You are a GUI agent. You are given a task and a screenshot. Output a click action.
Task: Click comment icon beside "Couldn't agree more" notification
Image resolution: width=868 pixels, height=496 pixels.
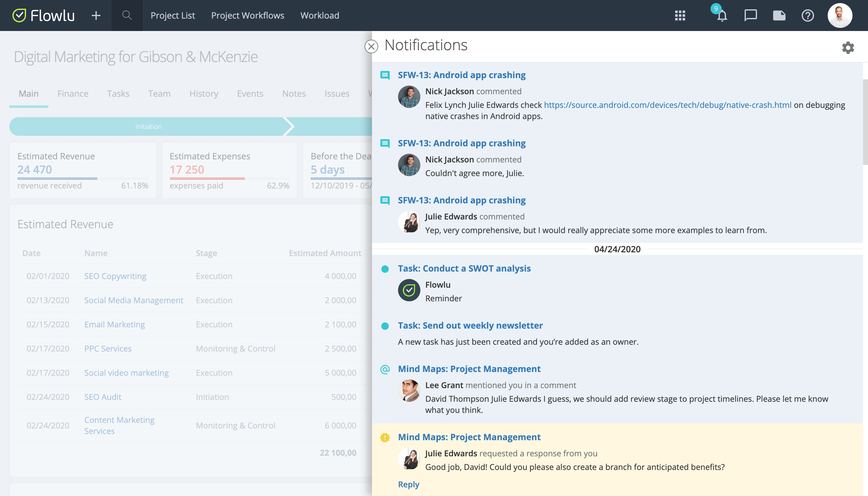385,144
